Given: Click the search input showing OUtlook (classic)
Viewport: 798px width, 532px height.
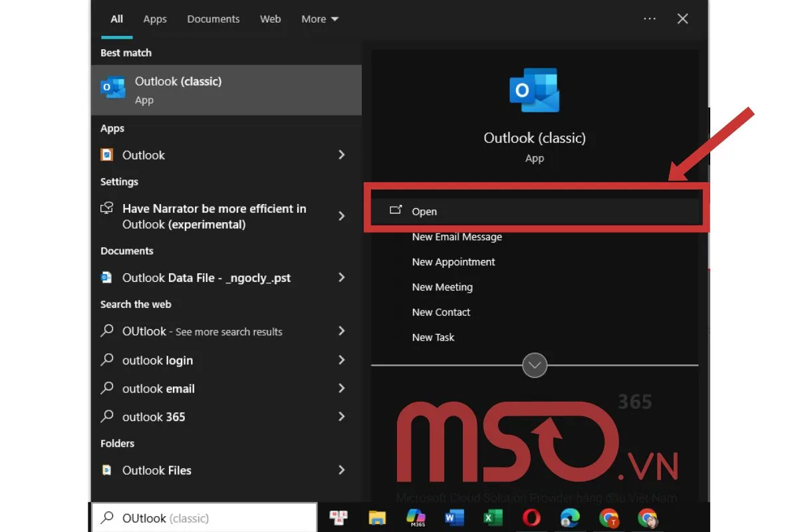Looking at the screenshot, I should point(203,517).
